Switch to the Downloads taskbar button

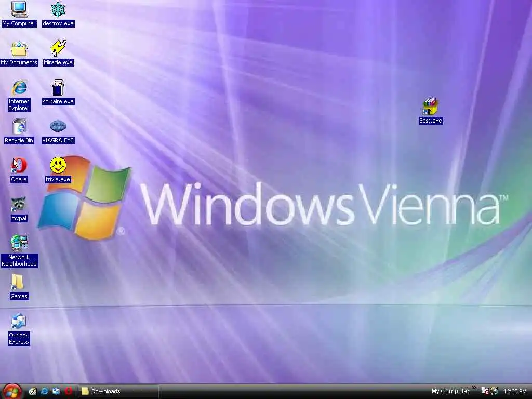coord(118,391)
